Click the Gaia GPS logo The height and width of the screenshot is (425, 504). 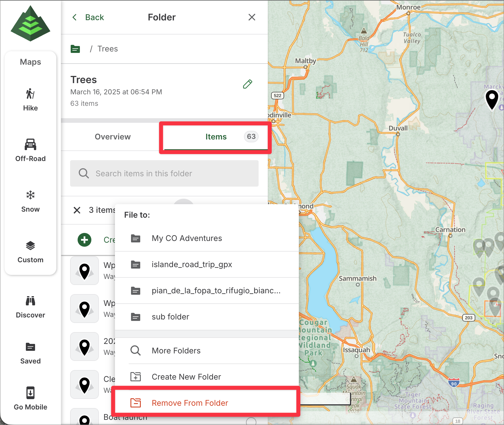[30, 24]
